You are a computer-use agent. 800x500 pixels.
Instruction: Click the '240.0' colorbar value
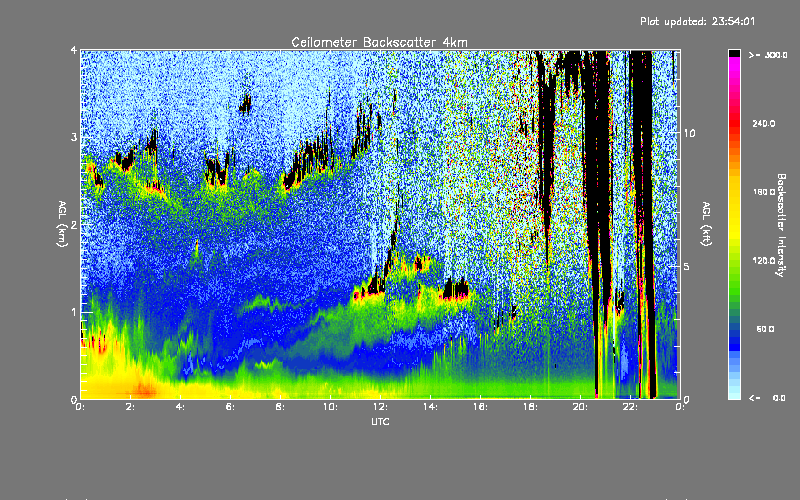[764, 123]
